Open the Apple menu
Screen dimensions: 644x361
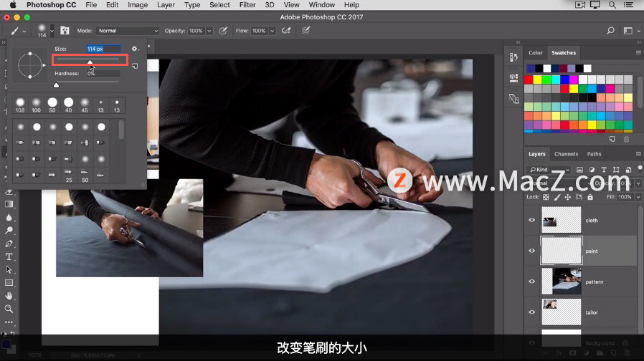click(x=13, y=5)
